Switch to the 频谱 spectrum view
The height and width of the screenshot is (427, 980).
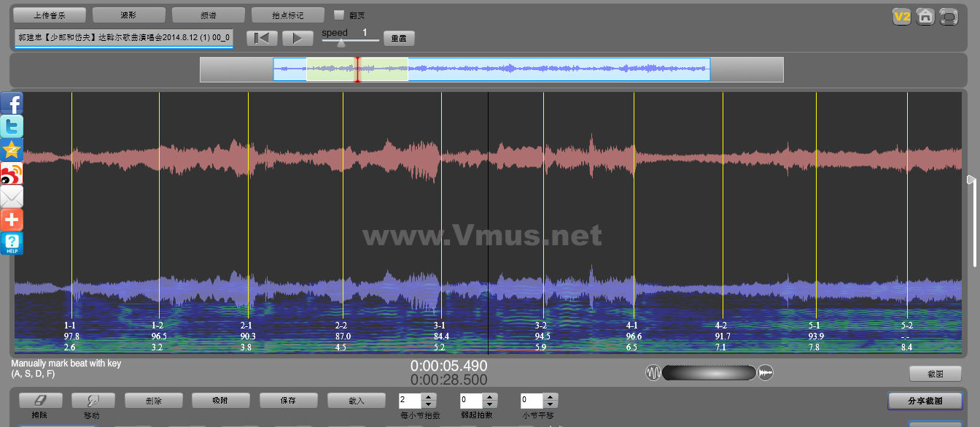pos(209,15)
